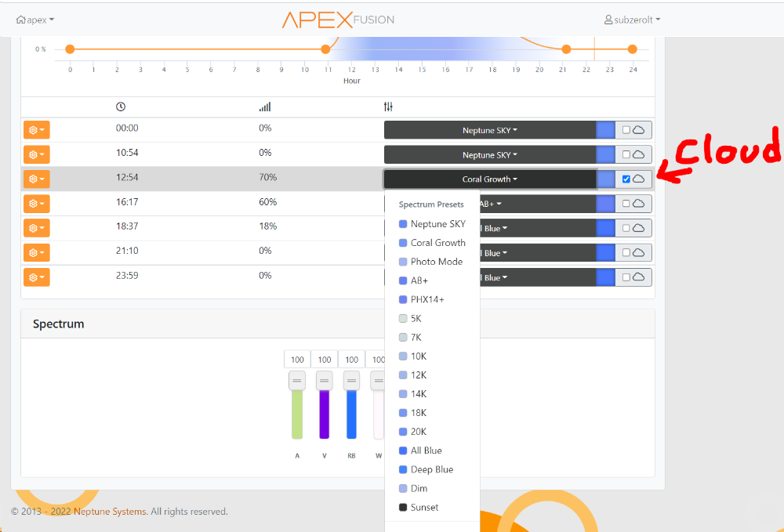Click the color swatch in the 23:59 row
The image size is (784, 532).
click(x=605, y=277)
